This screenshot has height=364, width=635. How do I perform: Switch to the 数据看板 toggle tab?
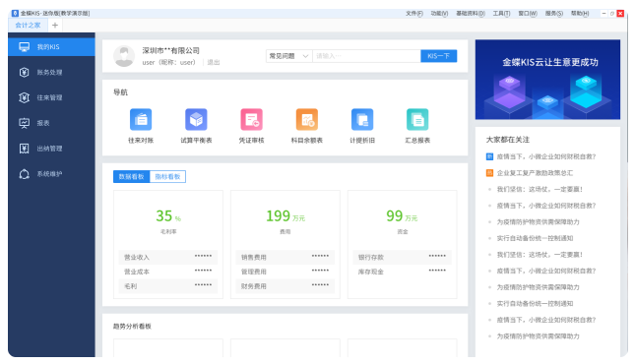click(131, 176)
